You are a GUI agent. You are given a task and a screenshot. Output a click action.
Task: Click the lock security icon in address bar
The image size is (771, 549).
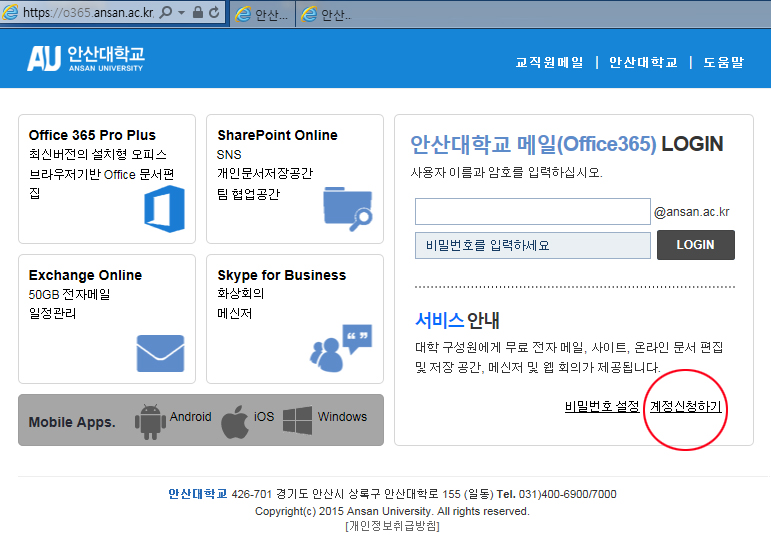tap(197, 13)
